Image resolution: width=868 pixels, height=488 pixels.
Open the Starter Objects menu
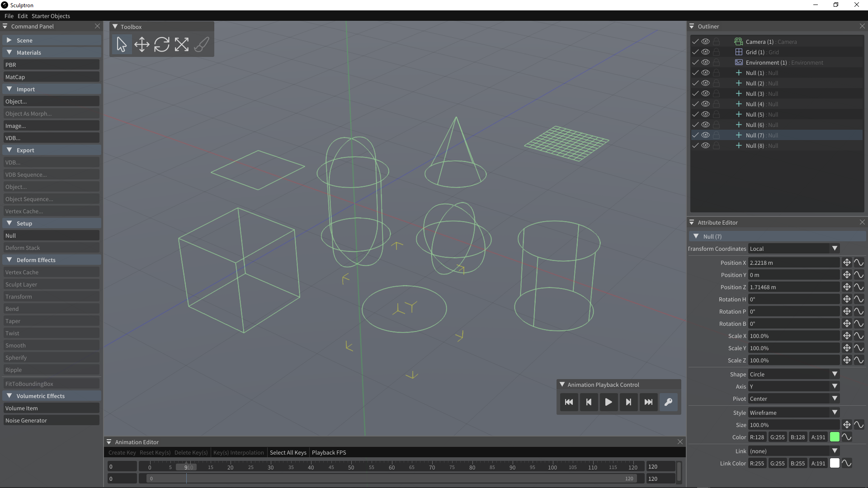(x=51, y=16)
